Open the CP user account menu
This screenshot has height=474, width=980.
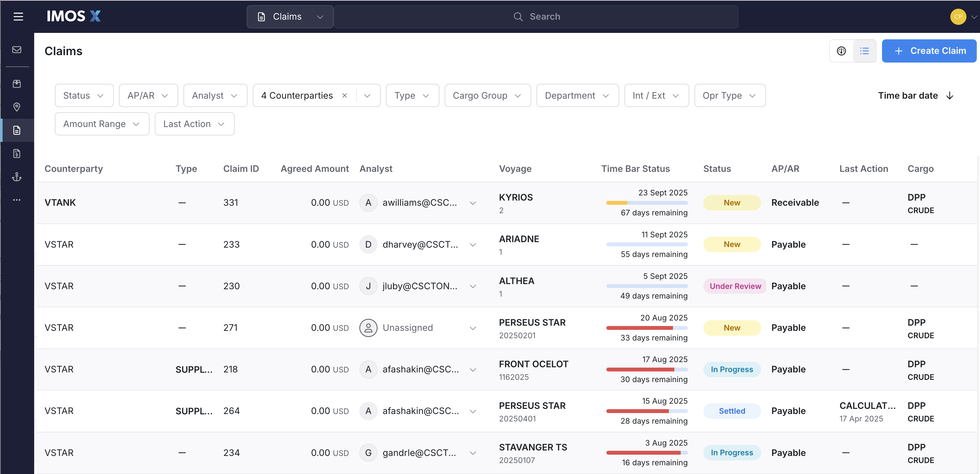(x=958, y=16)
